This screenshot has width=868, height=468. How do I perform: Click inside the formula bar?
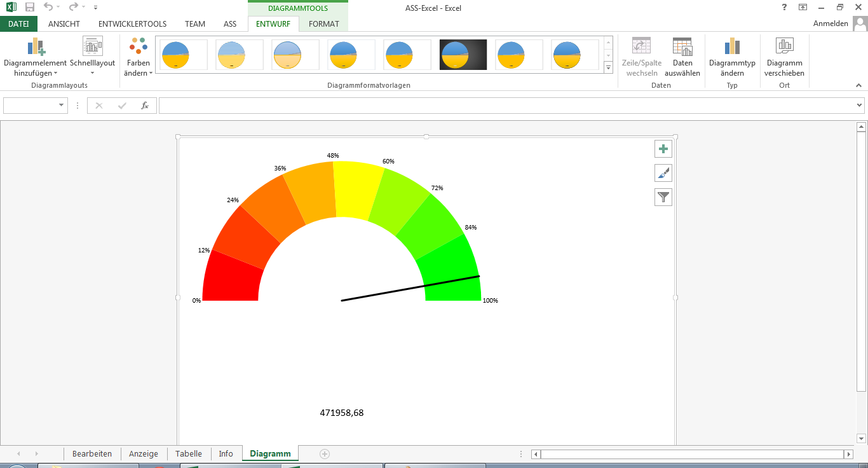506,106
